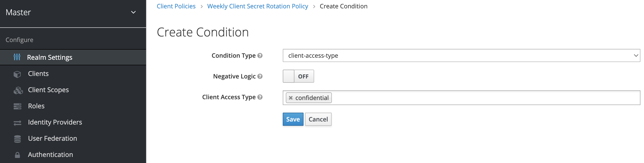Save the new condition
The image size is (644, 163).
(293, 119)
